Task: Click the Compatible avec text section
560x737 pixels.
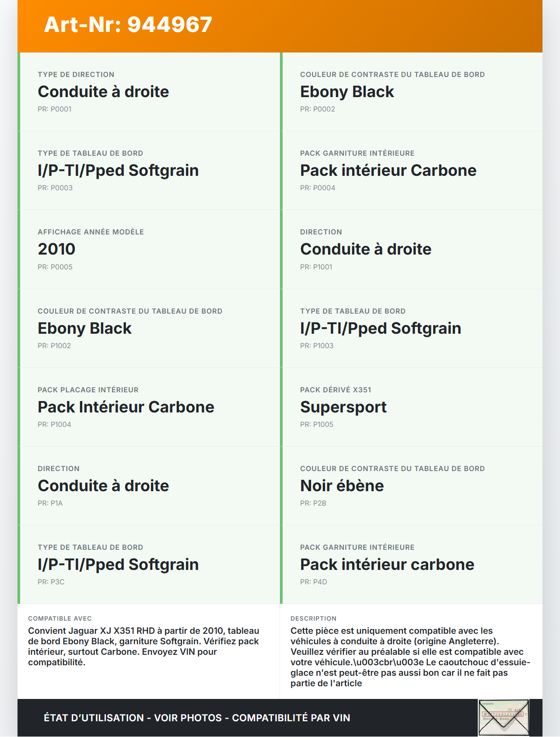Action: tap(144, 646)
